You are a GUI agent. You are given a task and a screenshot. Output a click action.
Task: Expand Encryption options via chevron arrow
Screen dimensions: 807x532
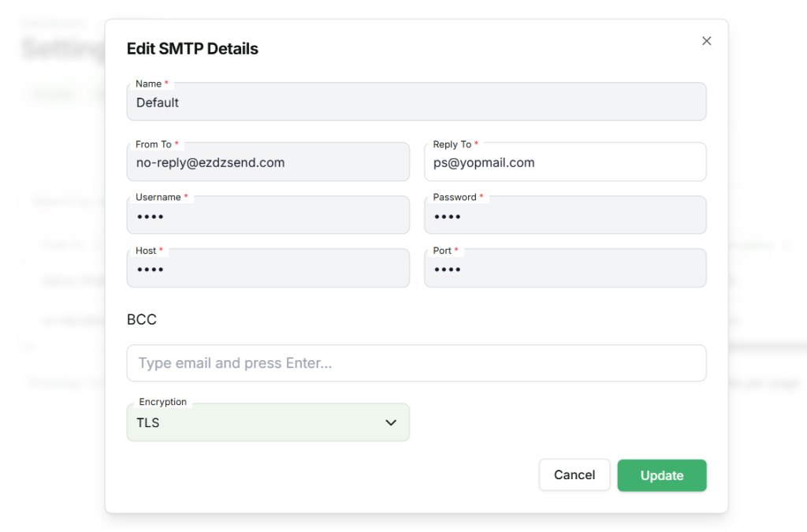[391, 423]
